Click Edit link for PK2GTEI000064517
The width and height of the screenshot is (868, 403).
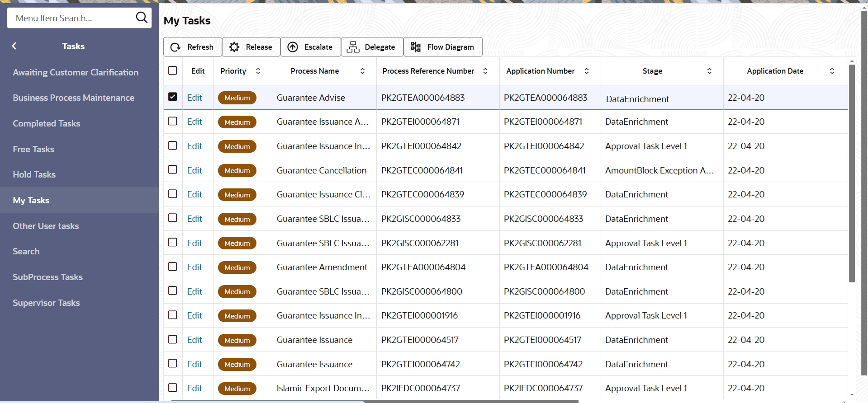point(194,340)
